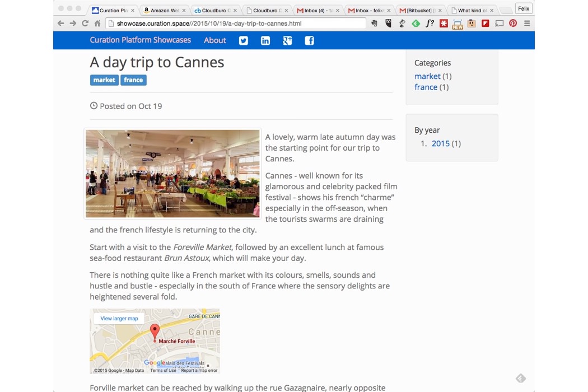This screenshot has width=588, height=392.
Task: Click the market tag under the title
Action: point(104,80)
